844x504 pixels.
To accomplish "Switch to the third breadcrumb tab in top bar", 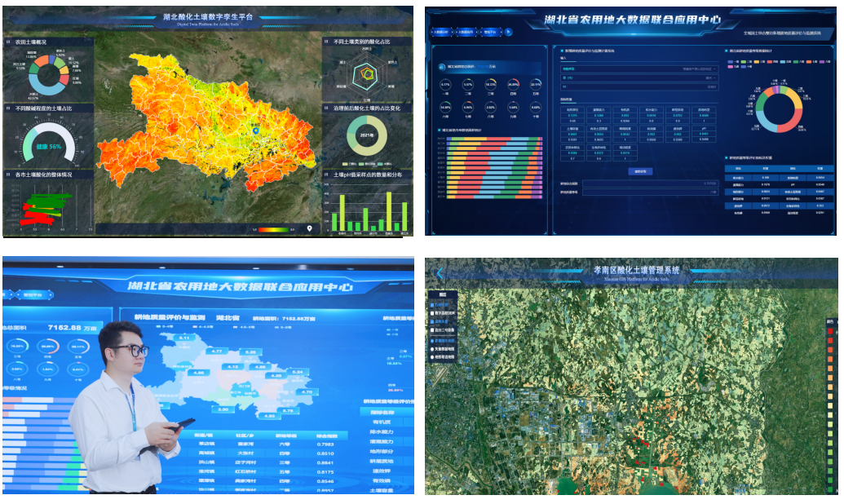I will (x=490, y=33).
